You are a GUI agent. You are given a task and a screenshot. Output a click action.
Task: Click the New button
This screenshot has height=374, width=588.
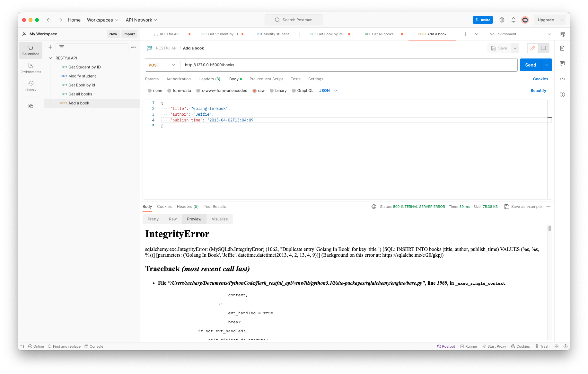(x=113, y=34)
